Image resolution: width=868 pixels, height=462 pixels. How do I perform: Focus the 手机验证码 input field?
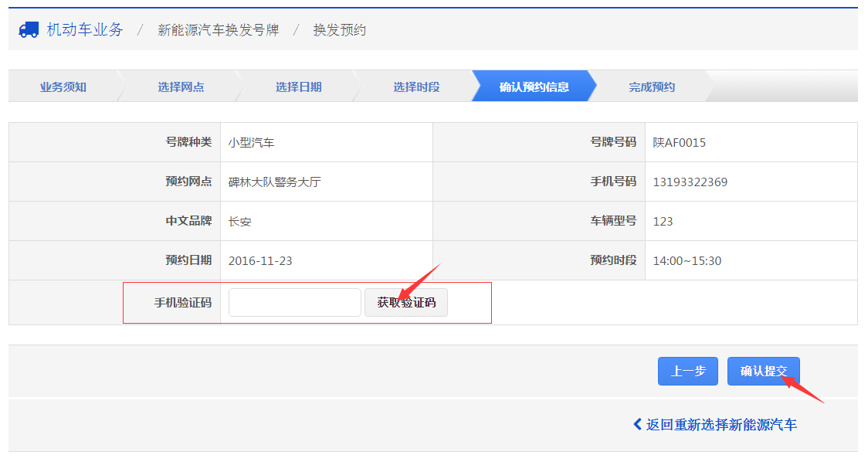pyautogui.click(x=294, y=303)
